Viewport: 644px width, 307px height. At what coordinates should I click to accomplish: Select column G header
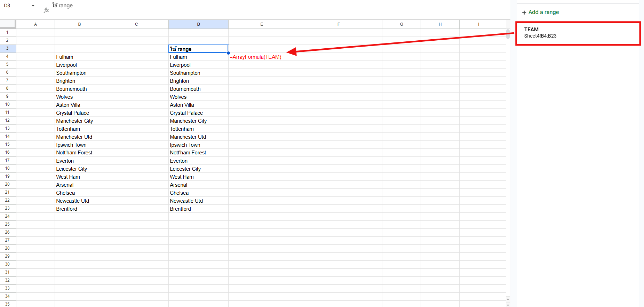coord(401,24)
